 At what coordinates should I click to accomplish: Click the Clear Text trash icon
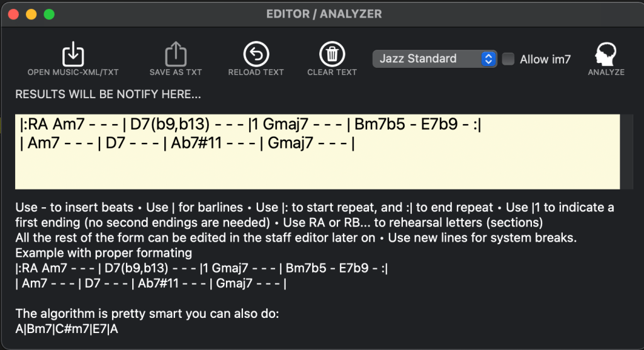point(332,55)
